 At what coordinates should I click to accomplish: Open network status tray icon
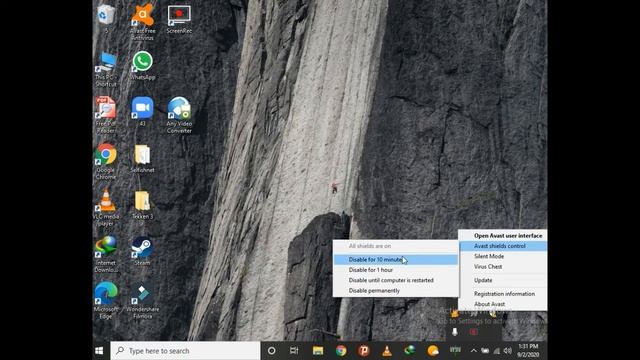(497, 351)
